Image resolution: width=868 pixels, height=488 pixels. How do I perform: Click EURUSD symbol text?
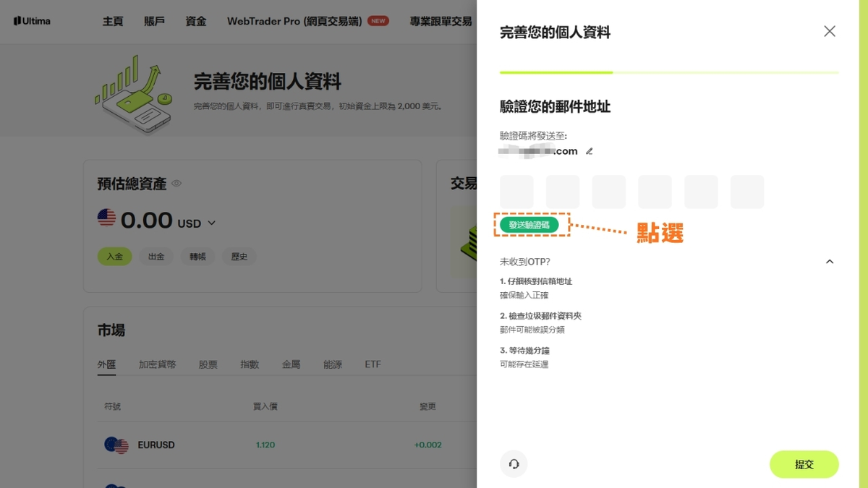click(156, 445)
